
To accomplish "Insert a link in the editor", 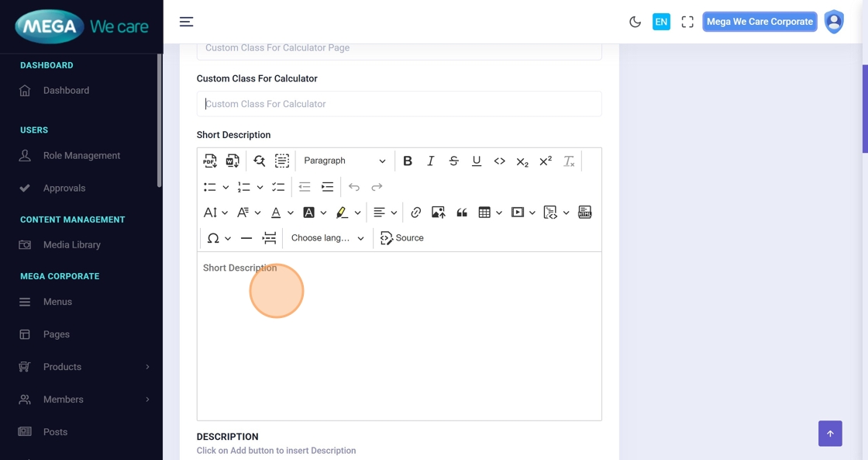I will coord(415,213).
